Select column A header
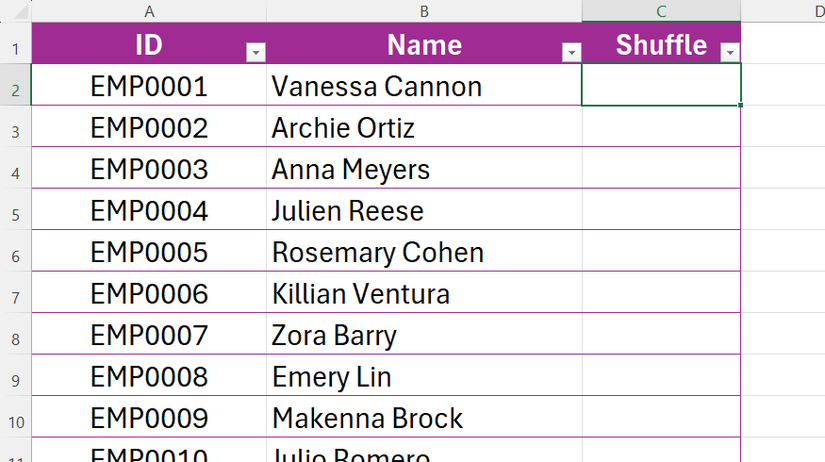The height and width of the screenshot is (462, 825). pyautogui.click(x=149, y=11)
